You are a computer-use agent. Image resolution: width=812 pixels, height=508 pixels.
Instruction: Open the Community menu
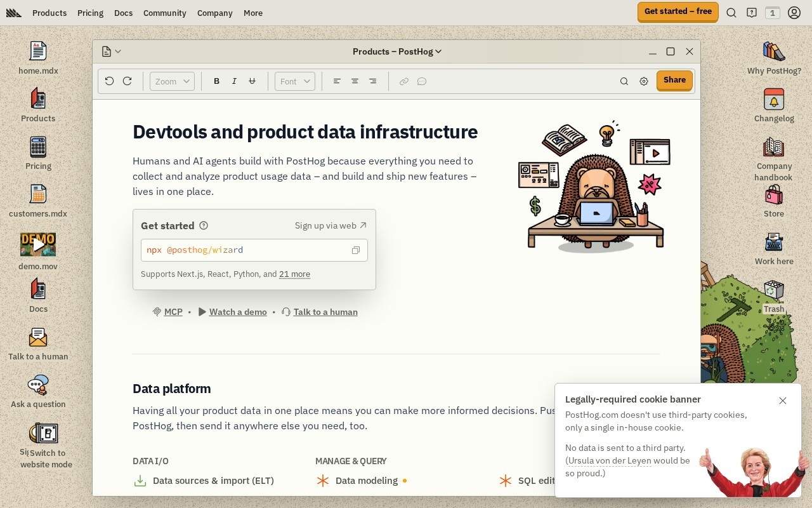pos(165,13)
